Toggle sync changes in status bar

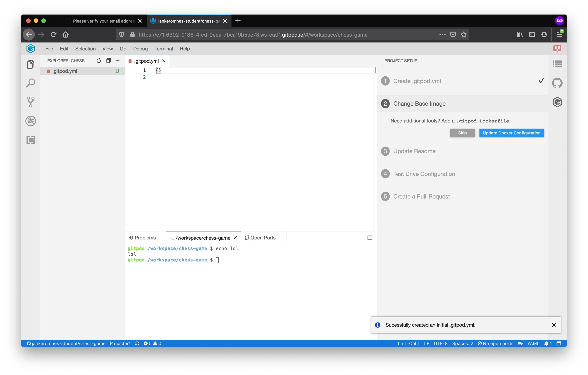[x=137, y=344]
